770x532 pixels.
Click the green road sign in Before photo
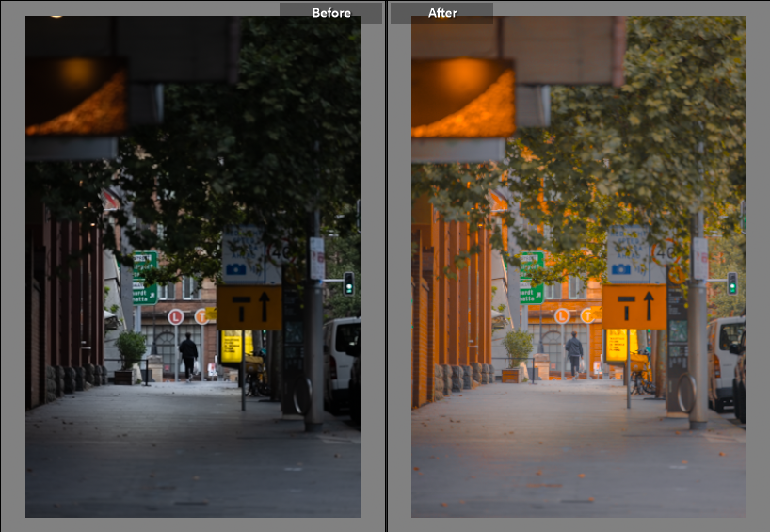coord(145,278)
